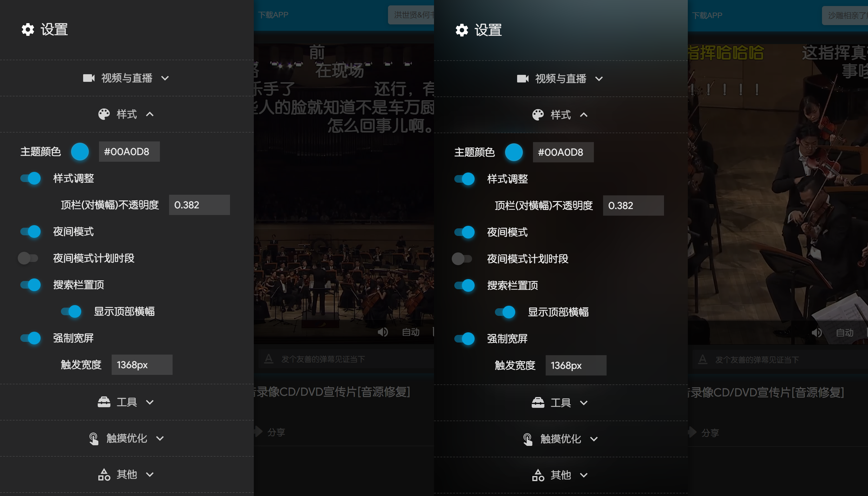Image resolution: width=868 pixels, height=496 pixels.
Task: Click the video camera icon in left panel
Action: (89, 78)
